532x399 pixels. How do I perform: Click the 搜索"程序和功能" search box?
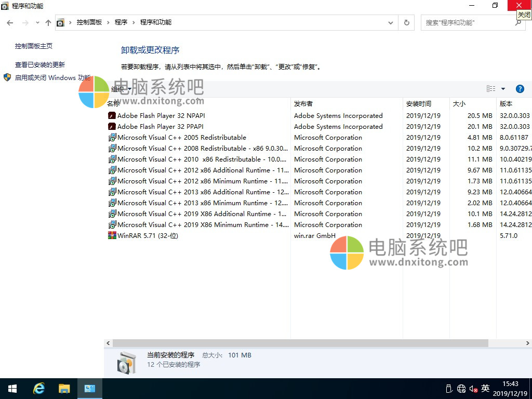pyautogui.click(x=468, y=23)
